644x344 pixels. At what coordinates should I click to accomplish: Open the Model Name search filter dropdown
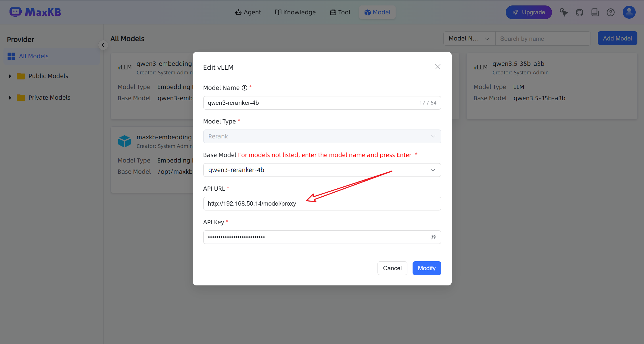pyautogui.click(x=469, y=38)
